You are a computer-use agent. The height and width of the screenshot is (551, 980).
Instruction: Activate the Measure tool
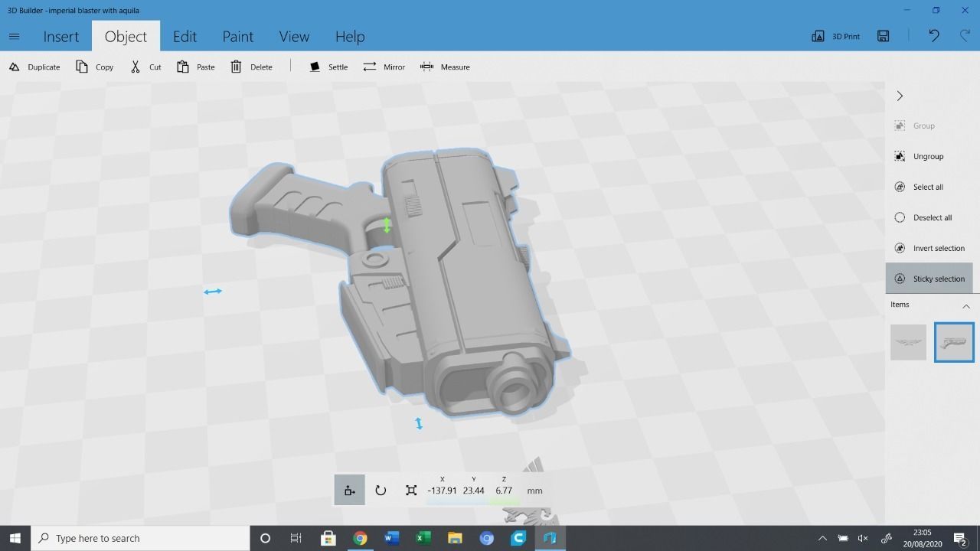pos(445,67)
